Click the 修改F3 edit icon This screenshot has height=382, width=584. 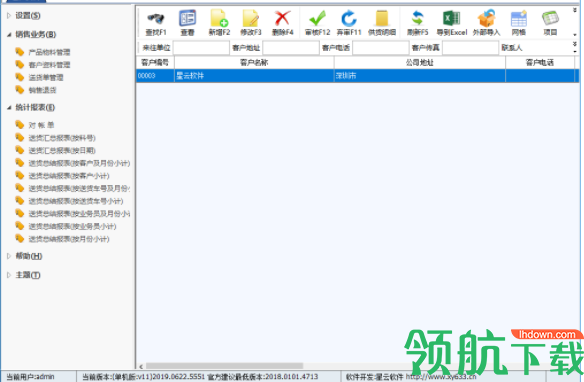(x=251, y=18)
